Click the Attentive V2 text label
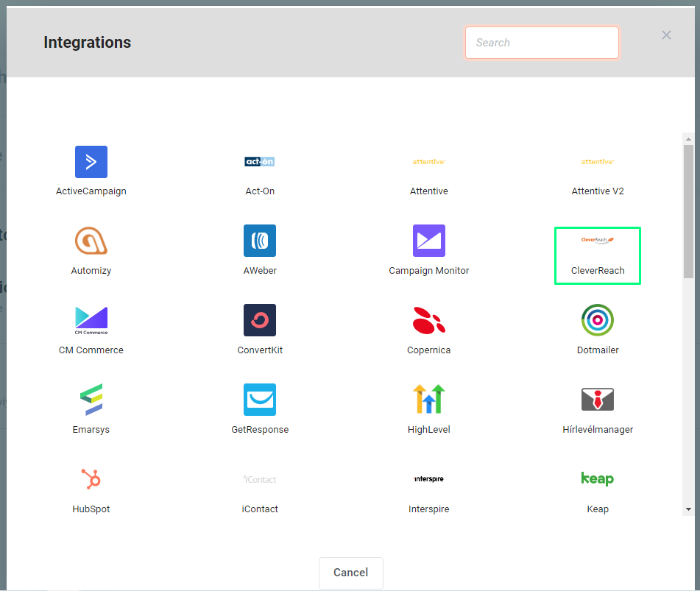The width and height of the screenshot is (700, 591). (598, 191)
